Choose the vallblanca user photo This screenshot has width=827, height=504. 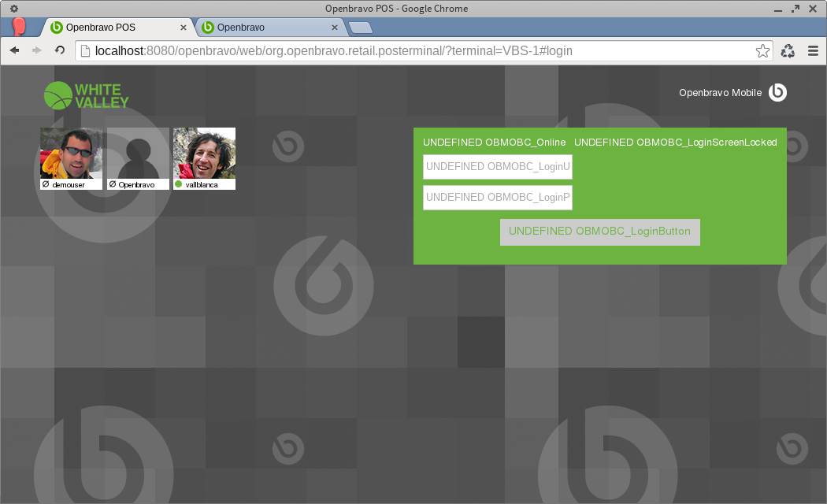pos(204,154)
